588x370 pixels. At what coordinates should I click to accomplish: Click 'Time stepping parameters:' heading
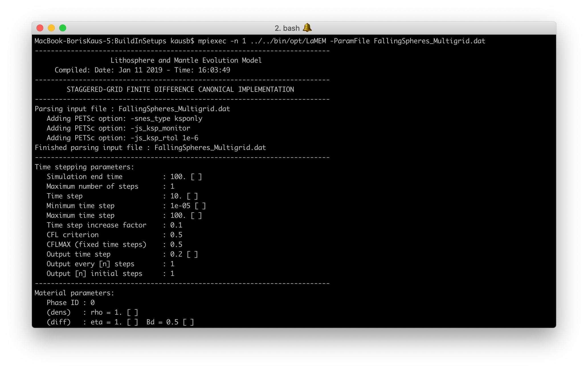(84, 167)
